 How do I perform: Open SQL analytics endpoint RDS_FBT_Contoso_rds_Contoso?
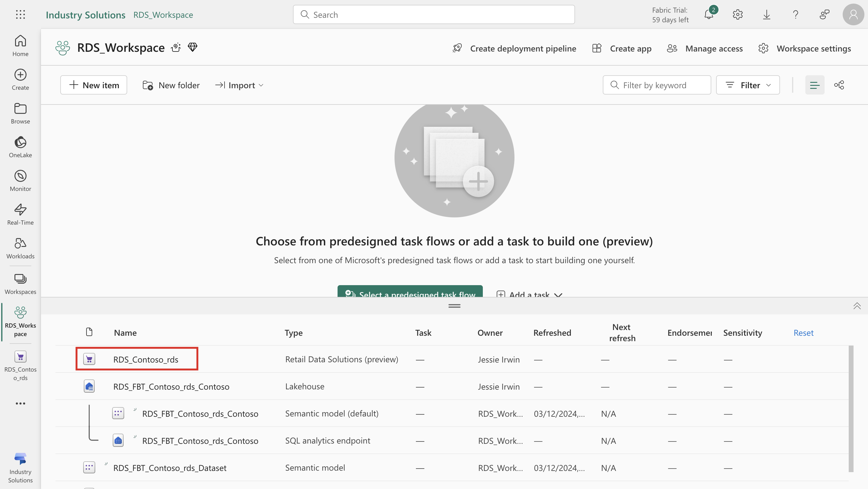click(x=200, y=441)
